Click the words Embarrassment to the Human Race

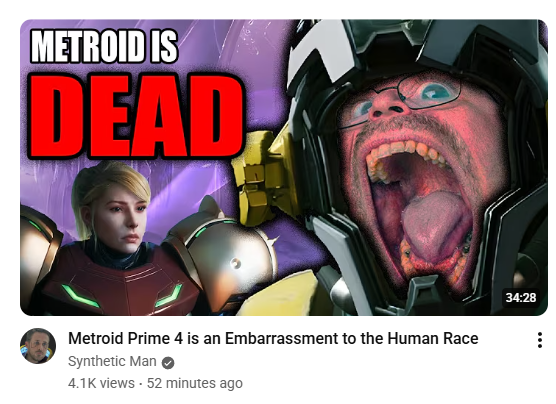point(351,338)
